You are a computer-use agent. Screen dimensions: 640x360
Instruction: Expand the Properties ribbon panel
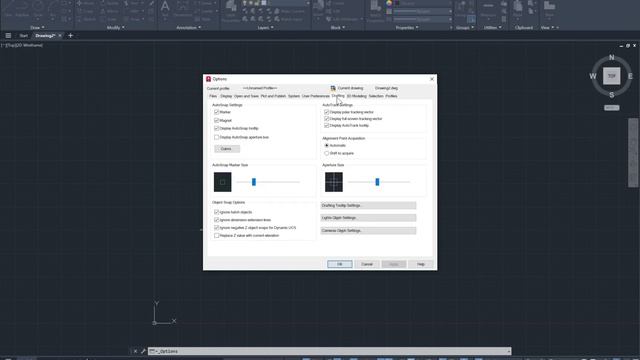tap(407, 27)
